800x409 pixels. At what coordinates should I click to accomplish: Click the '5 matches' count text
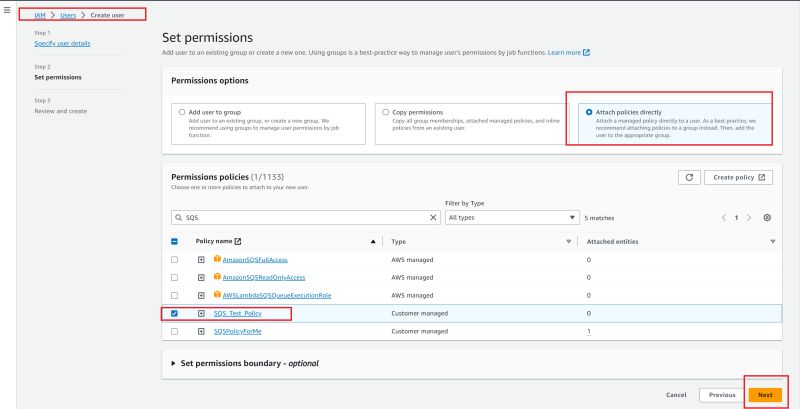tap(599, 218)
